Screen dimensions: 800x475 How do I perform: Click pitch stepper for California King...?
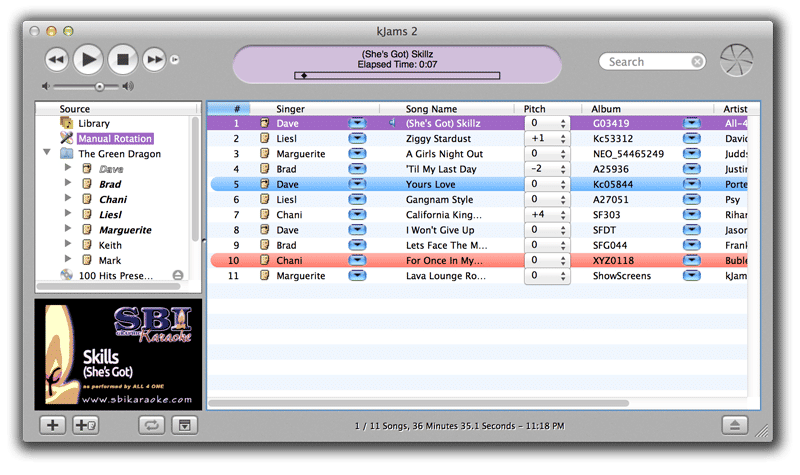(x=563, y=215)
